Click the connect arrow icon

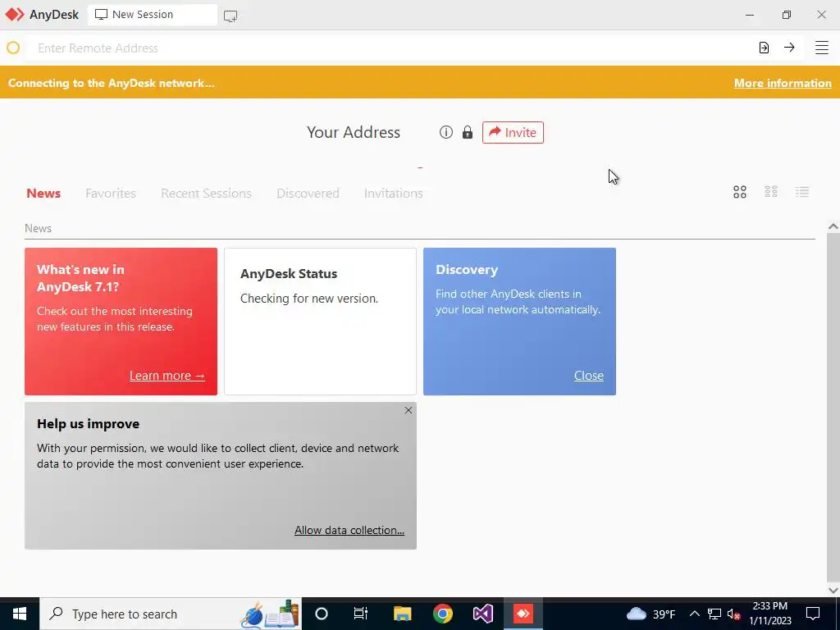(x=789, y=48)
